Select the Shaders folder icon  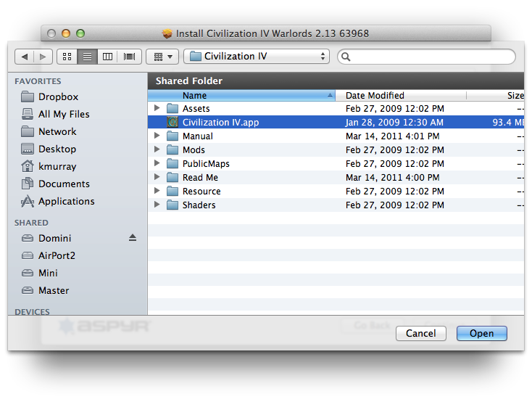click(x=173, y=205)
